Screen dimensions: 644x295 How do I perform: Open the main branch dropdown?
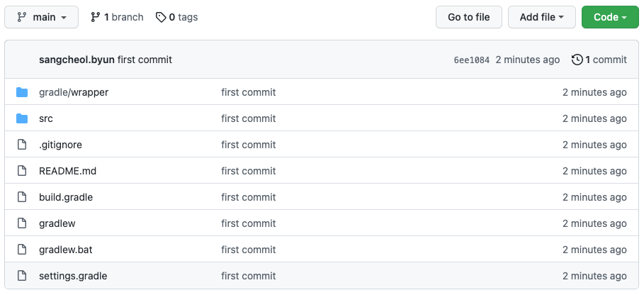pos(41,17)
